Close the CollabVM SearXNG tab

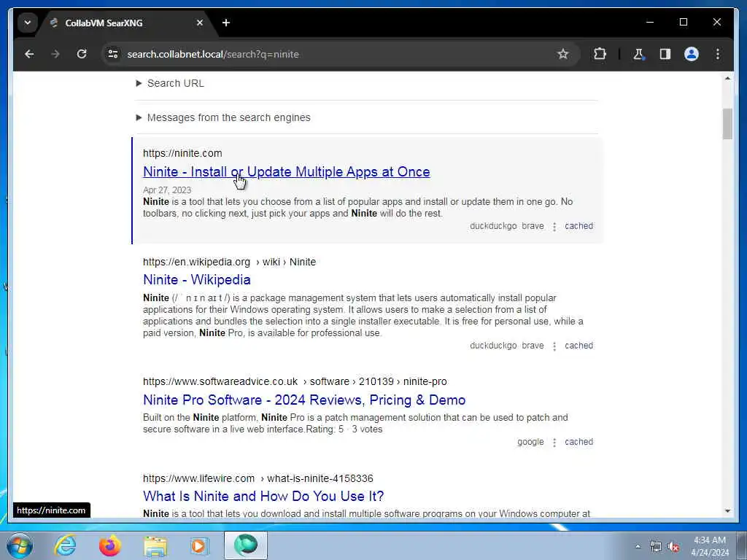pos(200,23)
